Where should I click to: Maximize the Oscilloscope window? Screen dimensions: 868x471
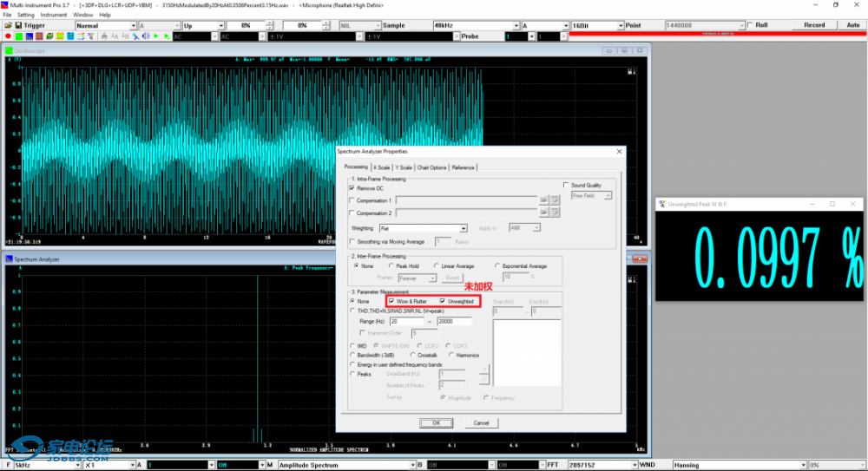(624, 50)
